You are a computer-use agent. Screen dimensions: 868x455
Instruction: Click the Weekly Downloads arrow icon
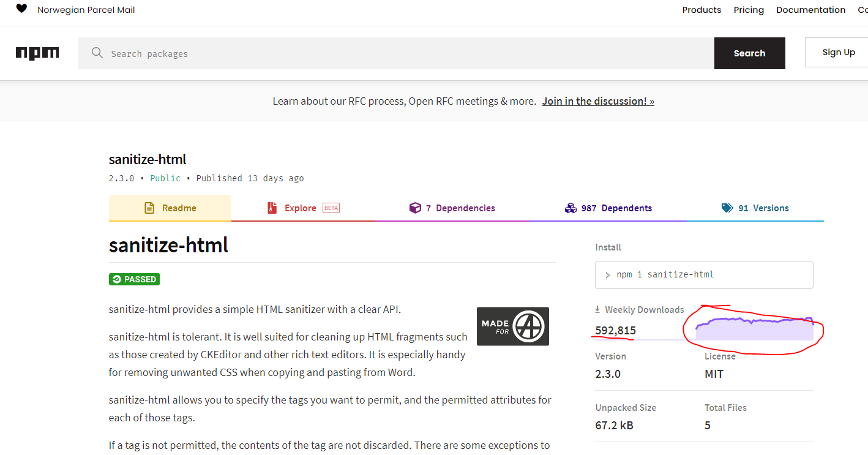pyautogui.click(x=598, y=310)
